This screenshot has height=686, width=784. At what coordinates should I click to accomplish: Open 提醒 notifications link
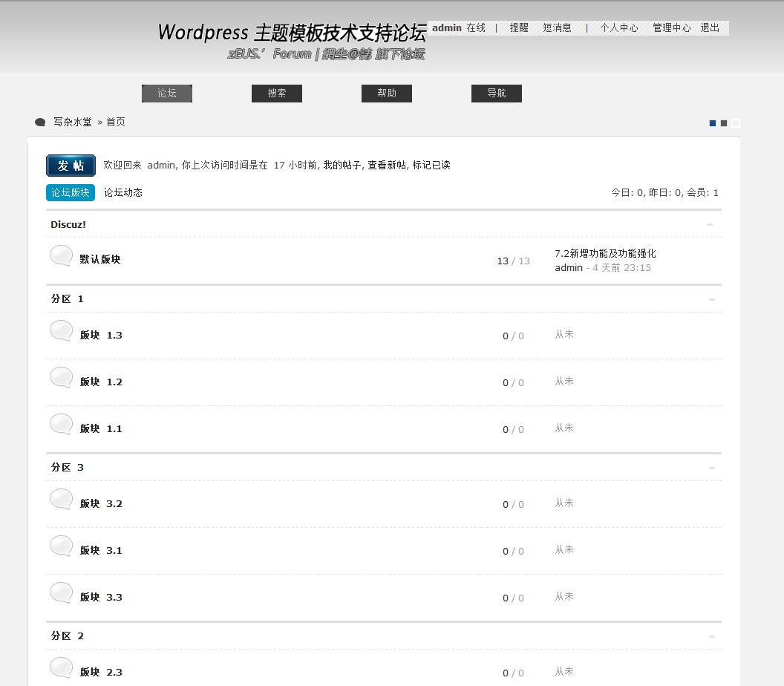click(519, 28)
